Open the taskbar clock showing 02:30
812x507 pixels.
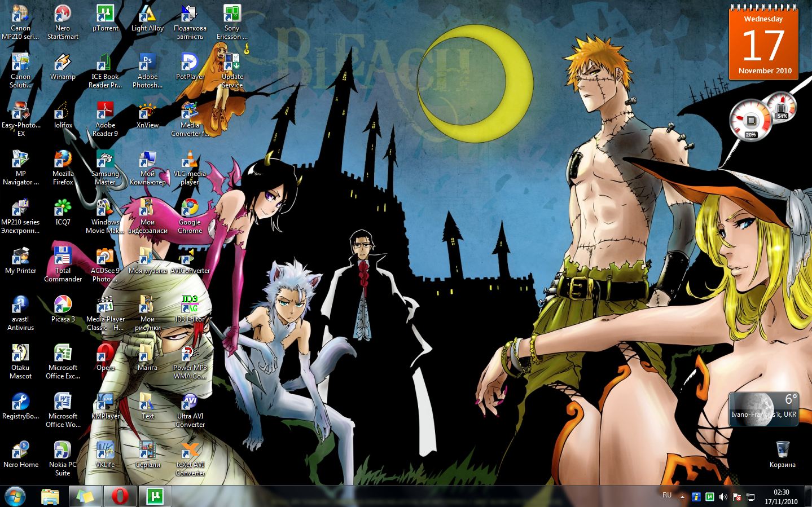781,496
